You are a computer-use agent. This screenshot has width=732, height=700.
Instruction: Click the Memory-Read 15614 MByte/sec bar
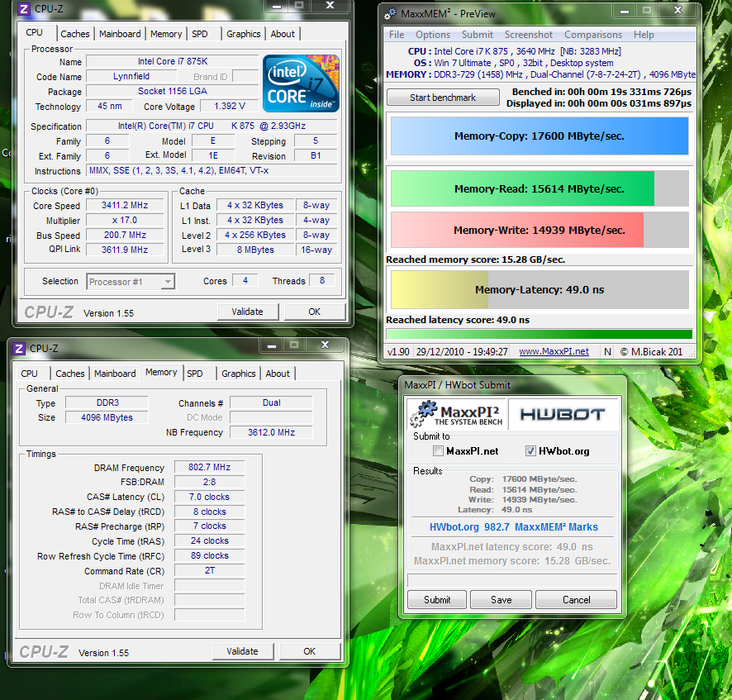pyautogui.click(x=539, y=188)
